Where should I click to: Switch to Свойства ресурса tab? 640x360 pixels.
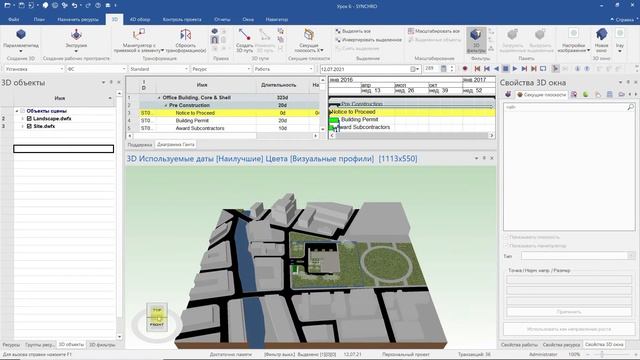point(561,345)
